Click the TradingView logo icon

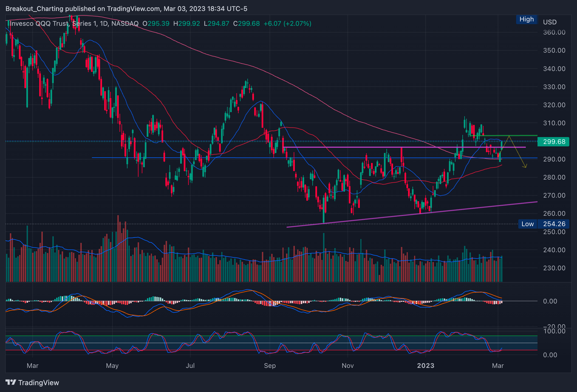click(x=11, y=382)
